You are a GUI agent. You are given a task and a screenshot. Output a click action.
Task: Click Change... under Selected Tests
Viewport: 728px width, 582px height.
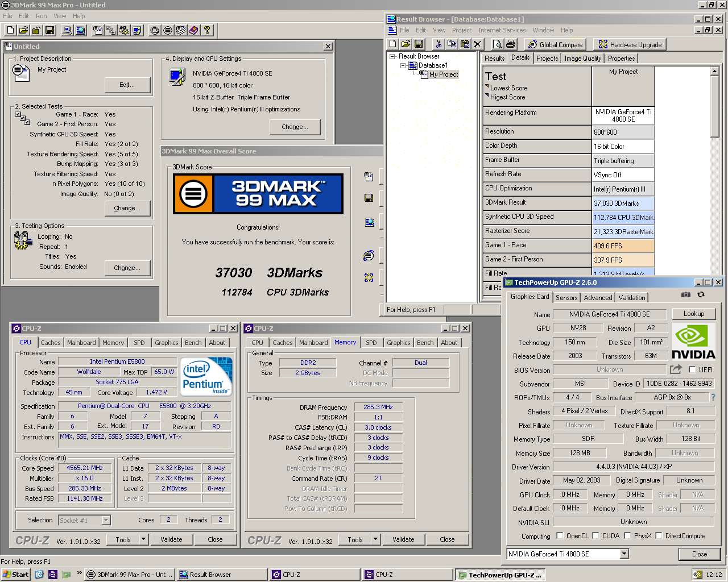(x=127, y=208)
